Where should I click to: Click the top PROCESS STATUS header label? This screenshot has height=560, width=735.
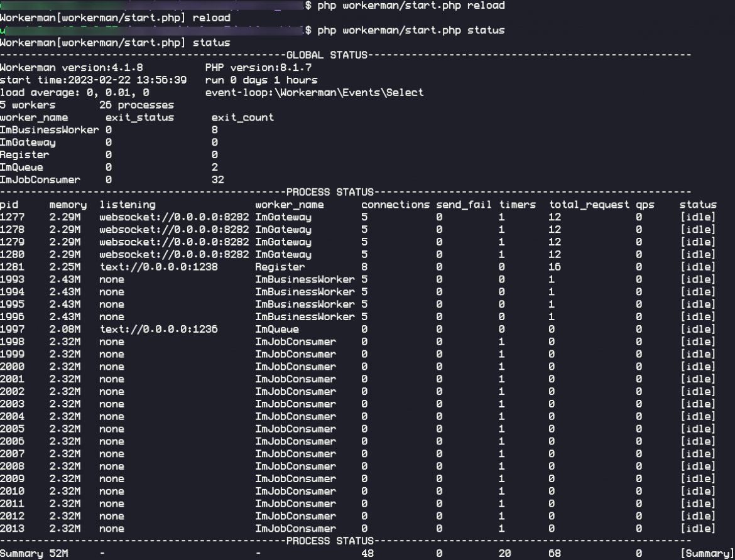pyautogui.click(x=330, y=192)
